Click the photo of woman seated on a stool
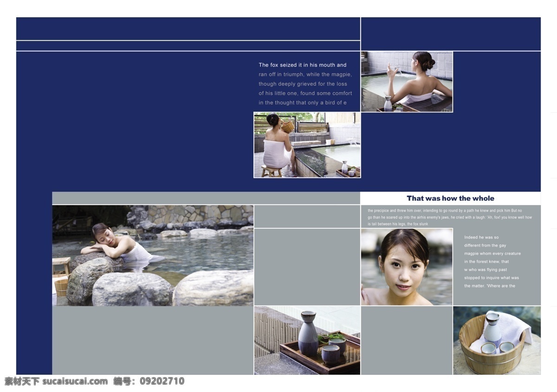This screenshot has width=557, height=392. point(307,145)
